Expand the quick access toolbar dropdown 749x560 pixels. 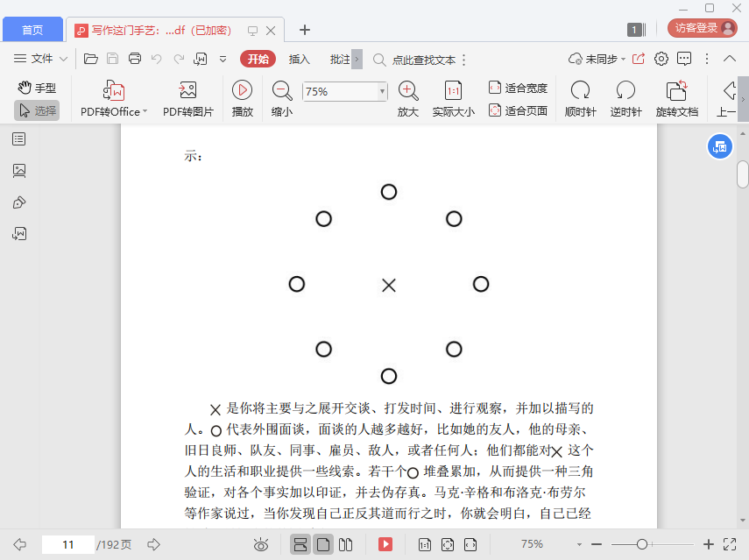pyautogui.click(x=223, y=60)
